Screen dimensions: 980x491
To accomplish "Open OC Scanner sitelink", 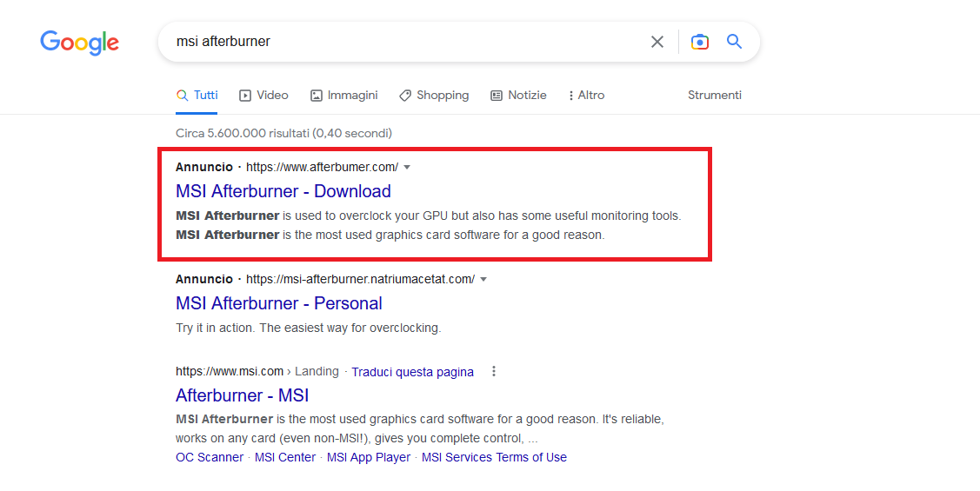I will point(210,457).
